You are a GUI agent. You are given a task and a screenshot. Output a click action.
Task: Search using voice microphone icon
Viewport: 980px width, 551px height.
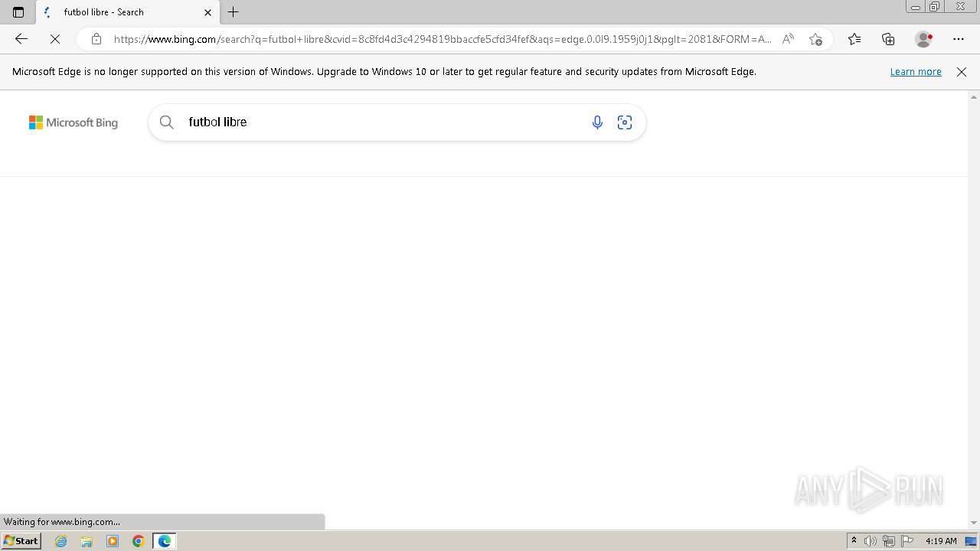(597, 122)
